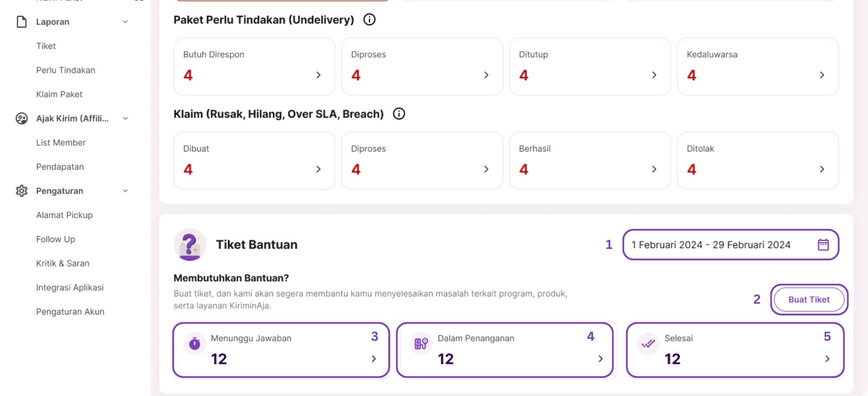868x396 pixels.
Task: Click info icon beside Klaim heading
Action: [399, 114]
